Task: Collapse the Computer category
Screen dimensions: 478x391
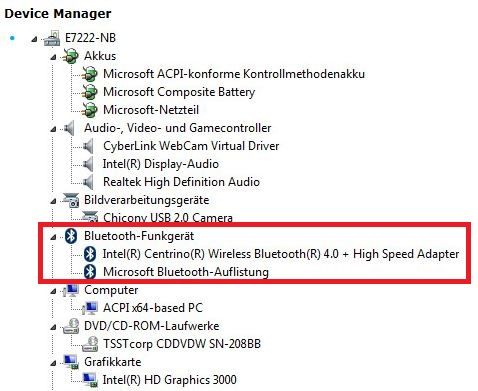Action: [x=53, y=291]
